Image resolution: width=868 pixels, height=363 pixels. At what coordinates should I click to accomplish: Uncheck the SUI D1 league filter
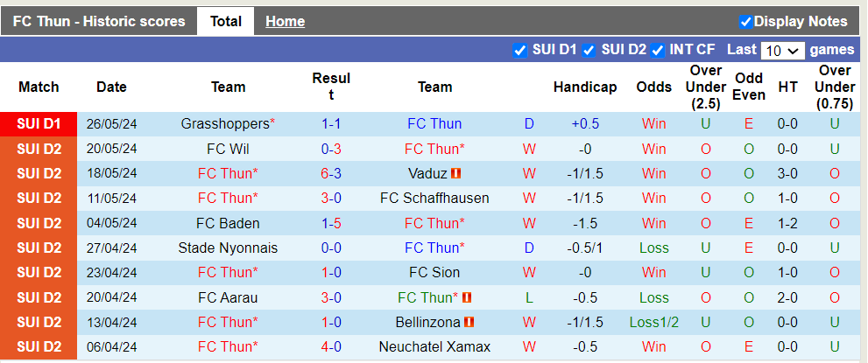(519, 50)
